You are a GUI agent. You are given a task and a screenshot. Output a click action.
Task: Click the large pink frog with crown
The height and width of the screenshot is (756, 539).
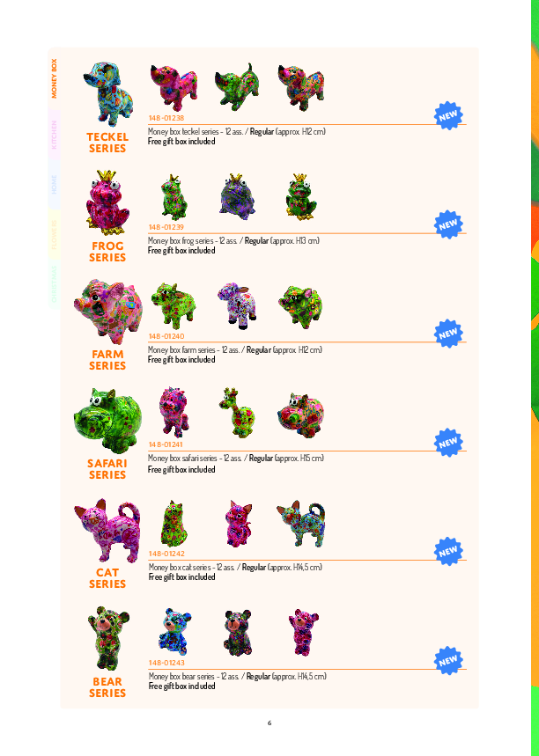click(x=107, y=202)
